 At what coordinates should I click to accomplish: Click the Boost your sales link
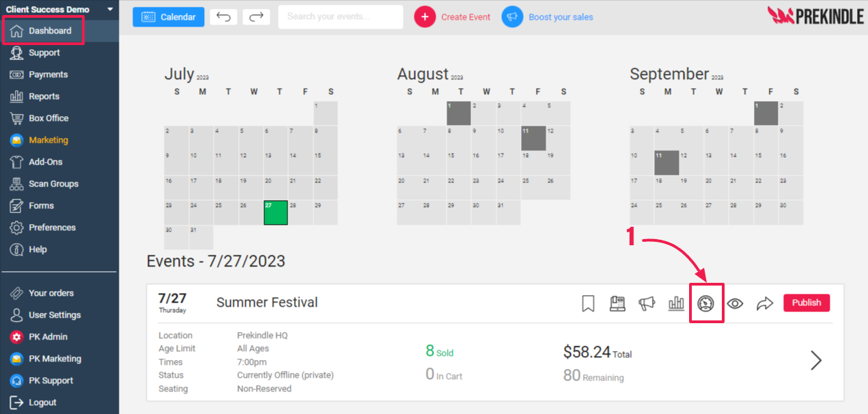(x=560, y=17)
